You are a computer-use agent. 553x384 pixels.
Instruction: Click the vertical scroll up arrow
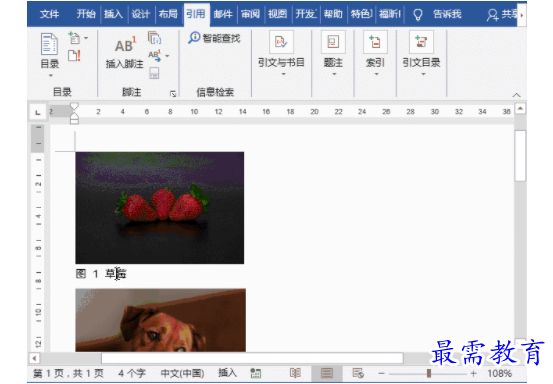point(520,108)
